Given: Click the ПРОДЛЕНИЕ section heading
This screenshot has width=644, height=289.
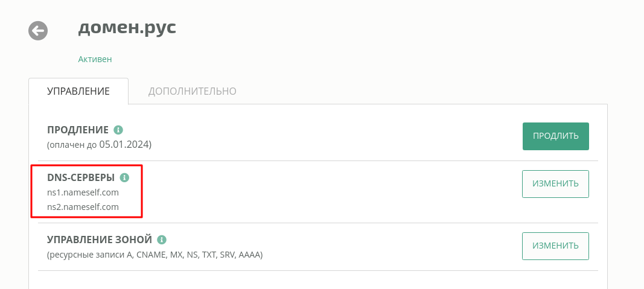Looking at the screenshot, I should [78, 130].
